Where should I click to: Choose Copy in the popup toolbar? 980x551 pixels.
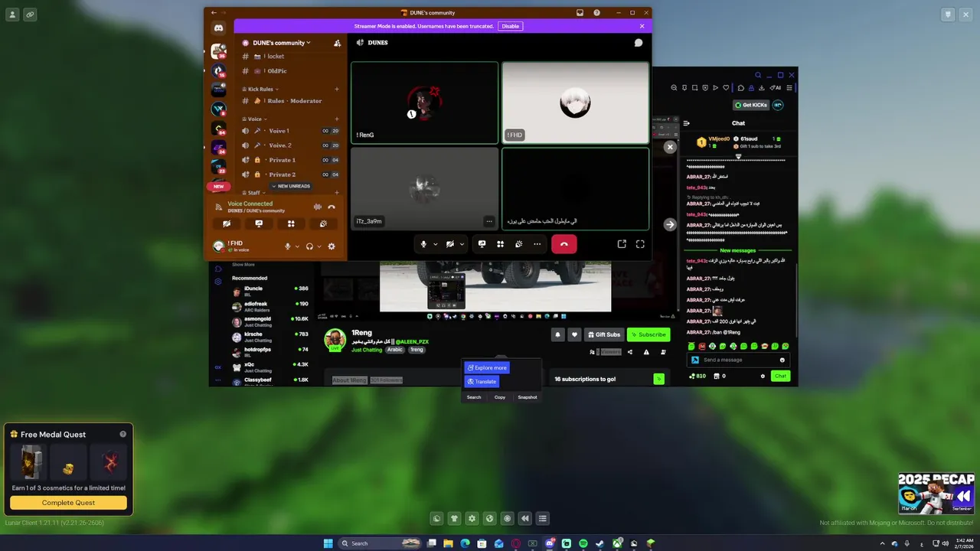click(x=500, y=397)
